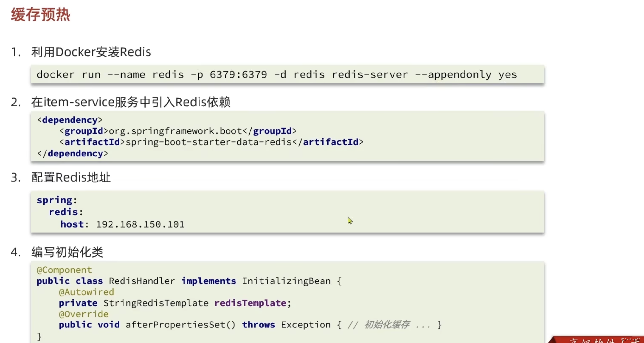Click the closing </dependency> tag
Screen dimensions: 644x343
pos(72,153)
